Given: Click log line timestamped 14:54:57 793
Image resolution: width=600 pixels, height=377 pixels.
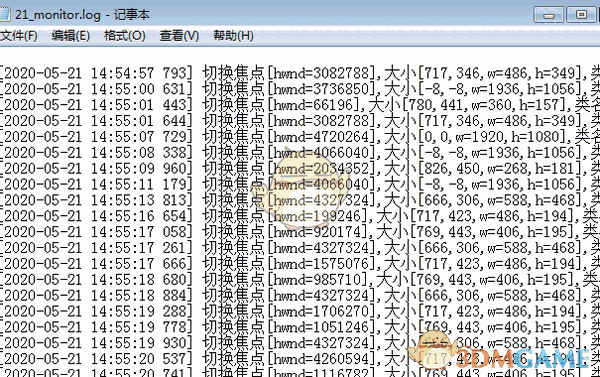Looking at the screenshot, I should point(300,73).
